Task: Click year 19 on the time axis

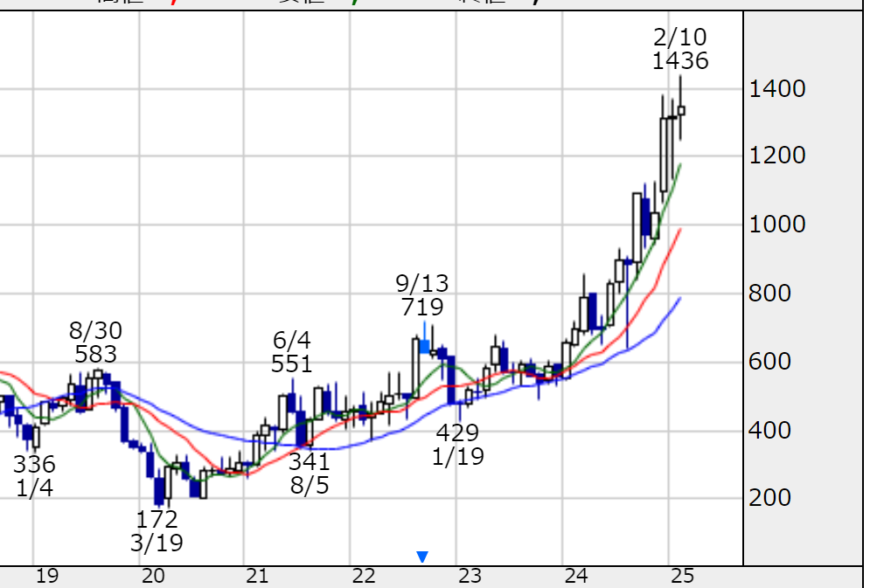Action: [x=47, y=576]
